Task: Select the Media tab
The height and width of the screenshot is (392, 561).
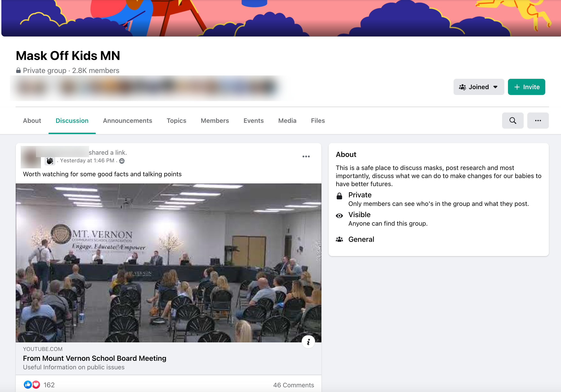Action: pos(287,121)
